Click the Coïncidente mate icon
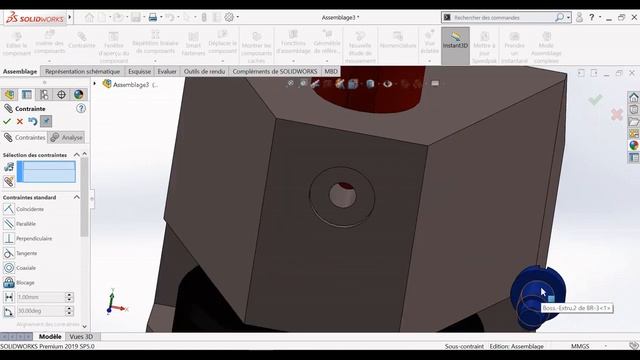 [x=9, y=209]
